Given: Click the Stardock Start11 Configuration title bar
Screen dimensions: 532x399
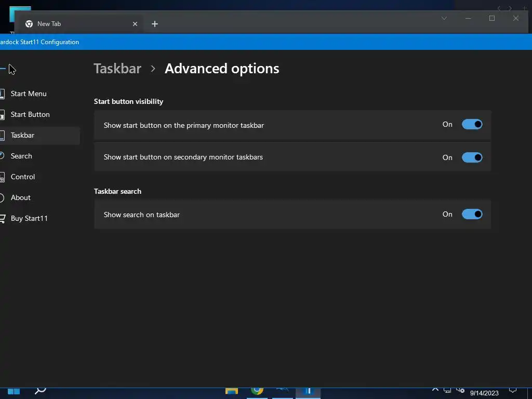Looking at the screenshot, I should [x=266, y=42].
